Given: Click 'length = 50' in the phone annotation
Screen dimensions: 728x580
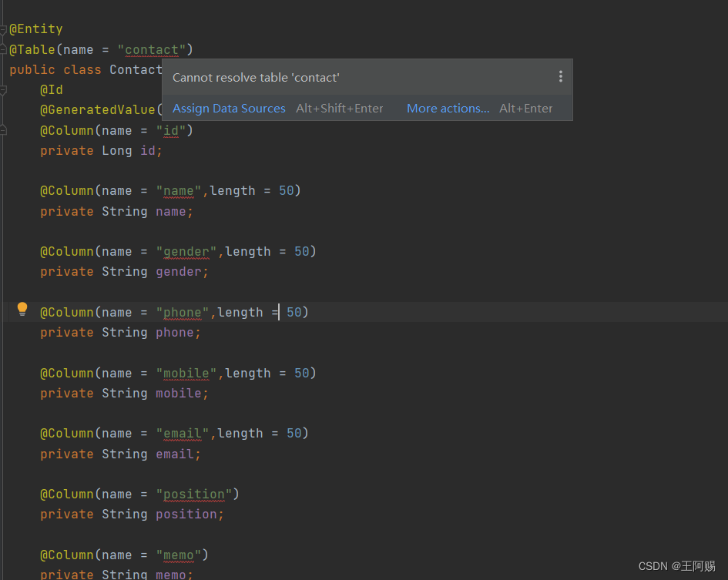Looking at the screenshot, I should point(262,312).
